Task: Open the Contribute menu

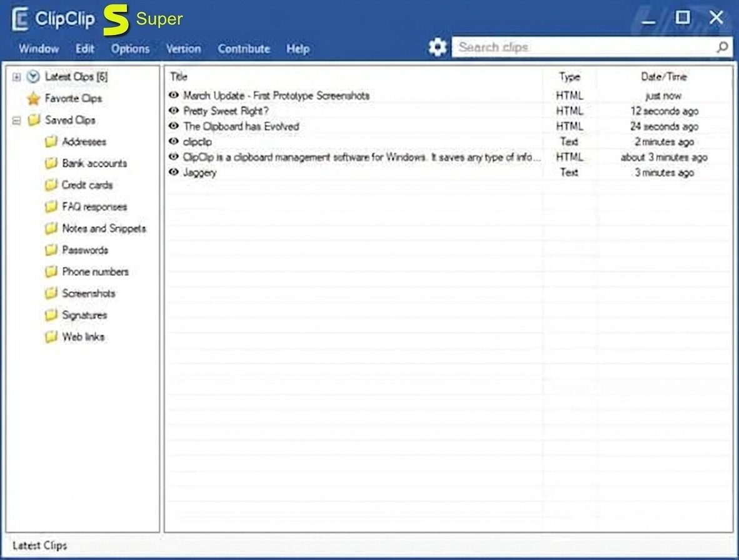Action: [244, 49]
